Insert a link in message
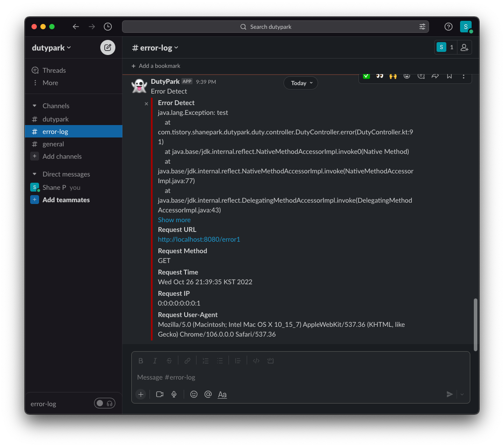The height and width of the screenshot is (447, 504). coord(187,361)
